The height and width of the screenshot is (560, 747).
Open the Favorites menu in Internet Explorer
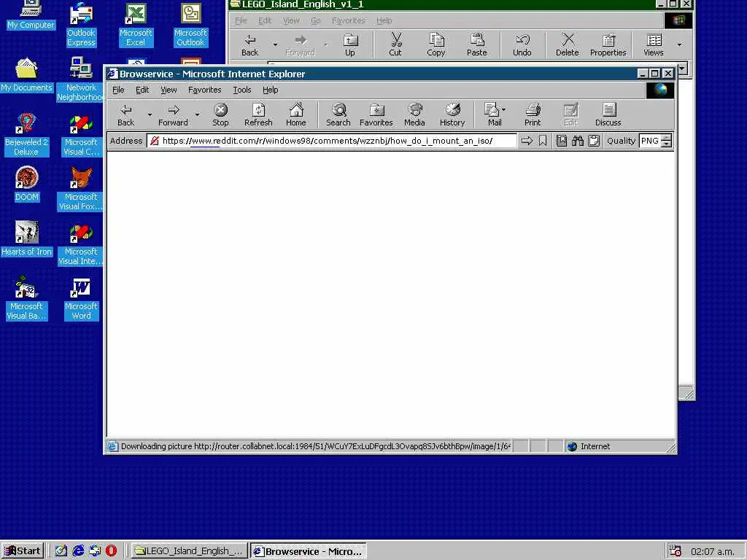click(204, 90)
